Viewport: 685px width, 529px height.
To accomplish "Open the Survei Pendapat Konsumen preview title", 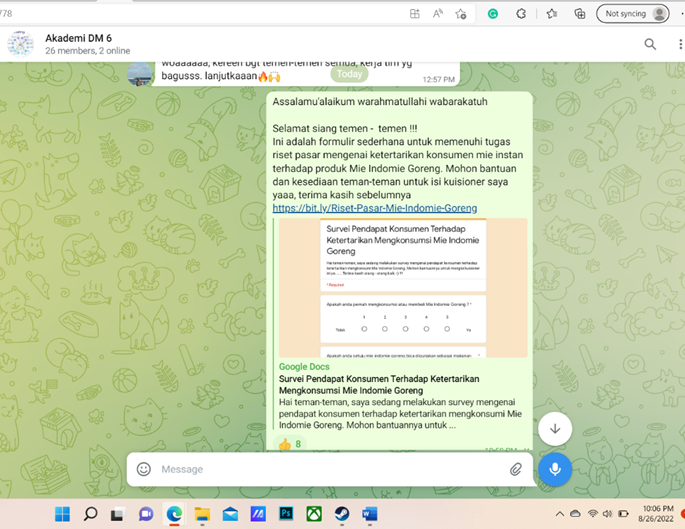I will tap(379, 385).
